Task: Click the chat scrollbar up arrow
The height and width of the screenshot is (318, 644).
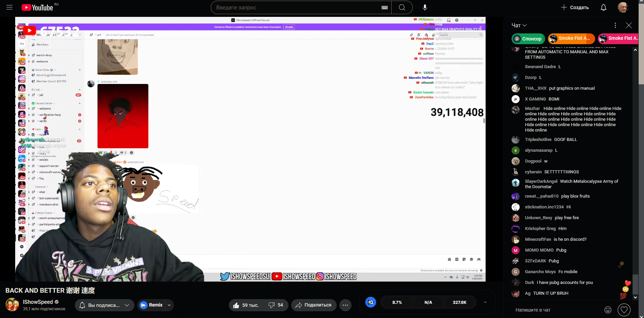Action: pyautogui.click(x=635, y=50)
